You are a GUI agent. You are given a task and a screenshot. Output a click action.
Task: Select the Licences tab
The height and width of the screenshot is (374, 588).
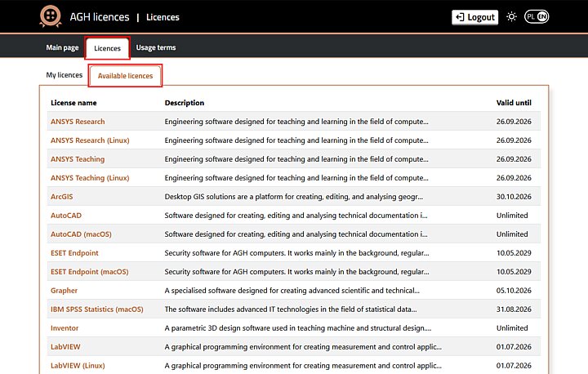(x=107, y=48)
